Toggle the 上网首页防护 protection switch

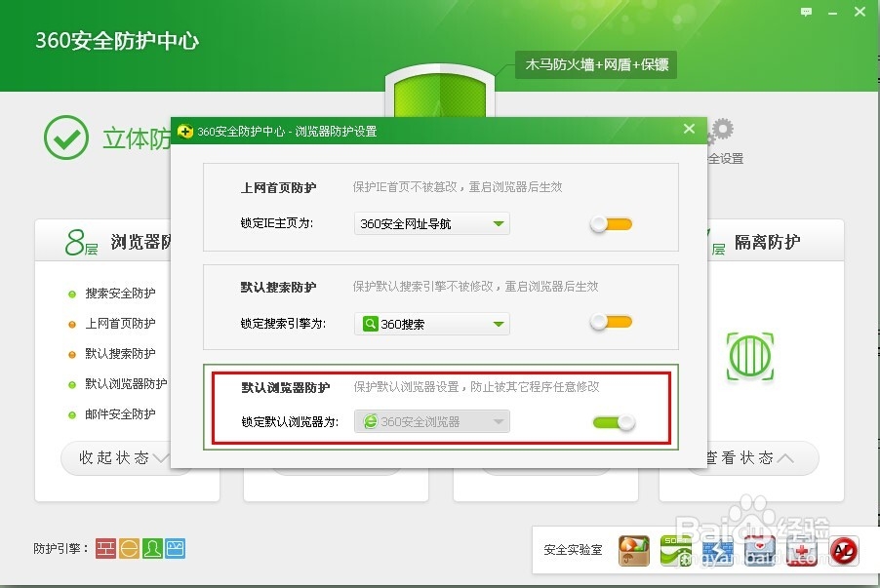[x=610, y=223]
